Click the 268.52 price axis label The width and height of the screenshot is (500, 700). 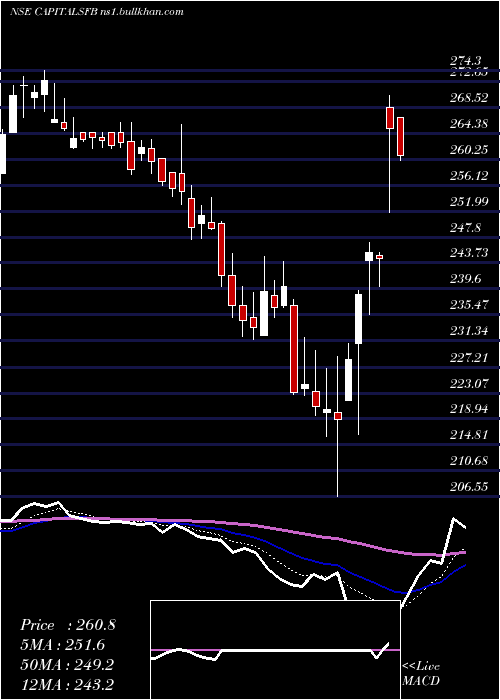click(469, 98)
